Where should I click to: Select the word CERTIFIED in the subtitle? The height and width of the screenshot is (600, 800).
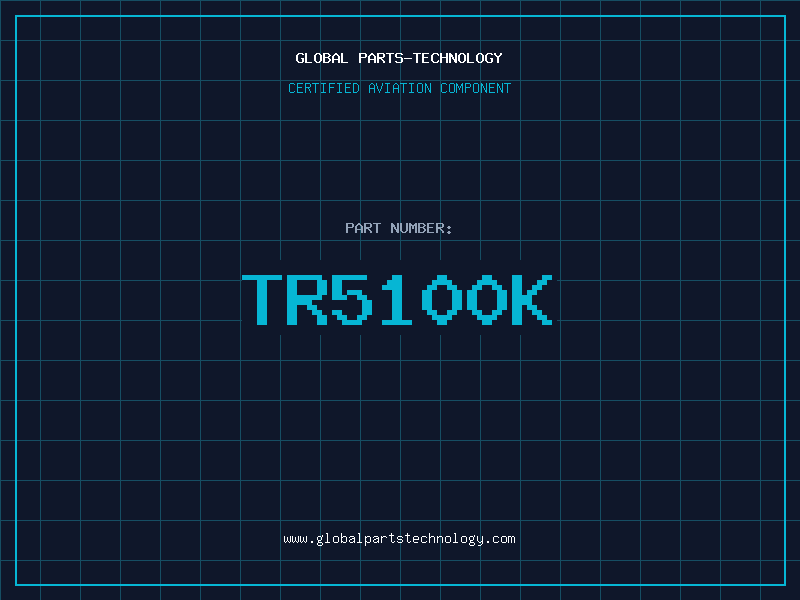(x=324, y=88)
